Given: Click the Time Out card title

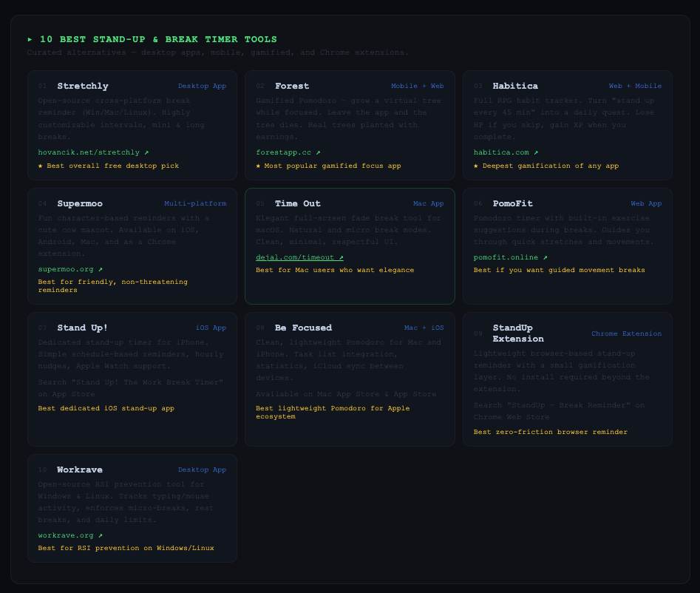Looking at the screenshot, I should (x=298, y=203).
